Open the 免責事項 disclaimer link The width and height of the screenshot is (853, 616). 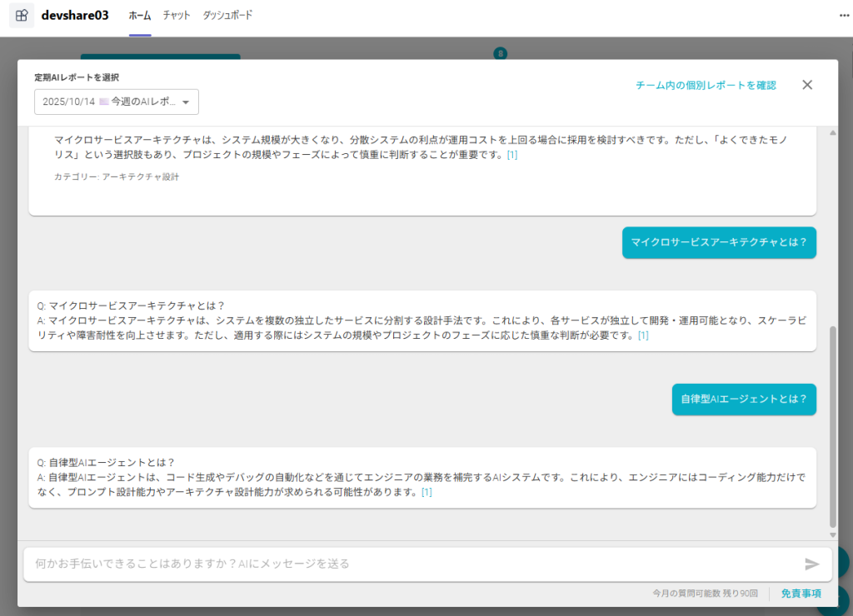point(801,594)
